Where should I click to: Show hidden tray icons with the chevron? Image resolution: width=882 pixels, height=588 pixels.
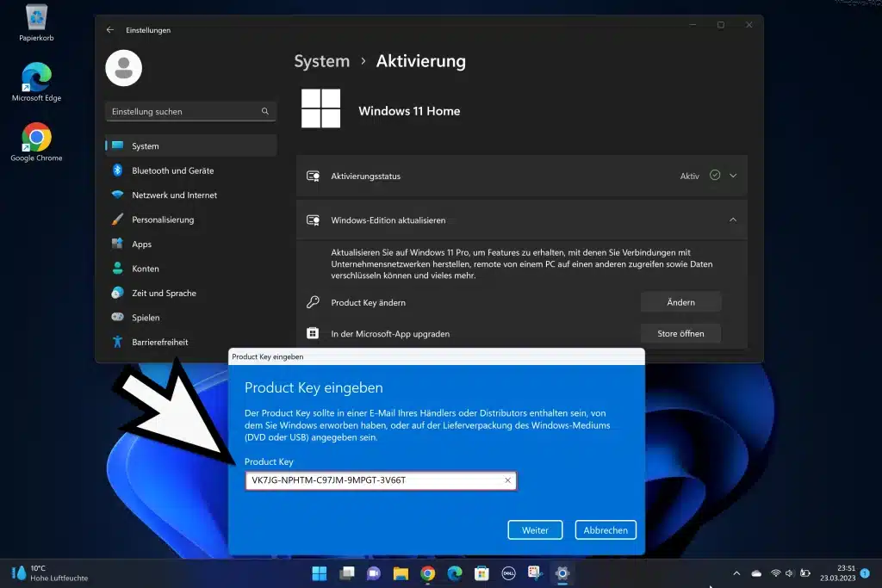coord(736,573)
